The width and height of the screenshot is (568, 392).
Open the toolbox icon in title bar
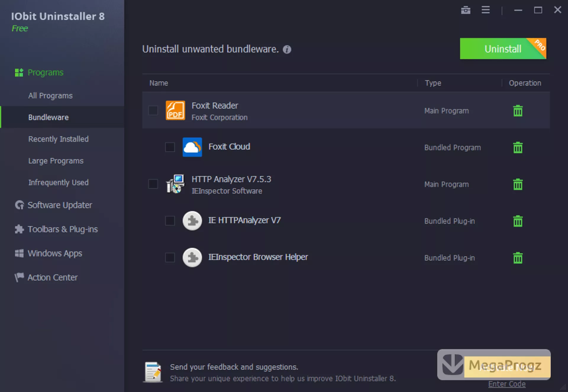point(465,10)
